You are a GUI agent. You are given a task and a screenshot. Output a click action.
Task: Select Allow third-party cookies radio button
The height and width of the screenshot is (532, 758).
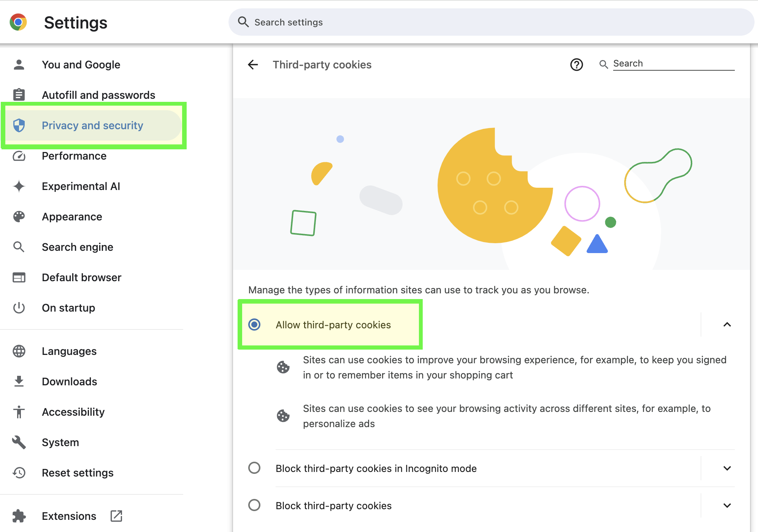point(254,325)
